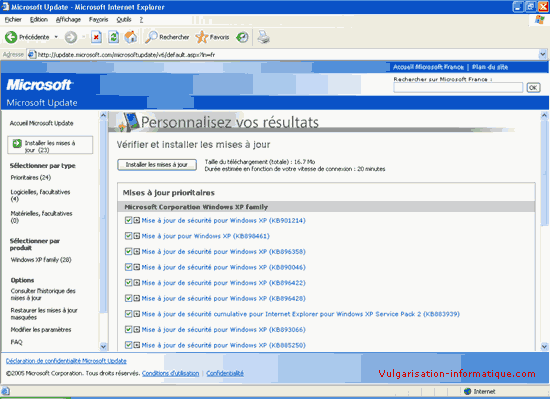550x399 pixels.
Task: Click the main pane scroll down arrow
Action: [544, 346]
